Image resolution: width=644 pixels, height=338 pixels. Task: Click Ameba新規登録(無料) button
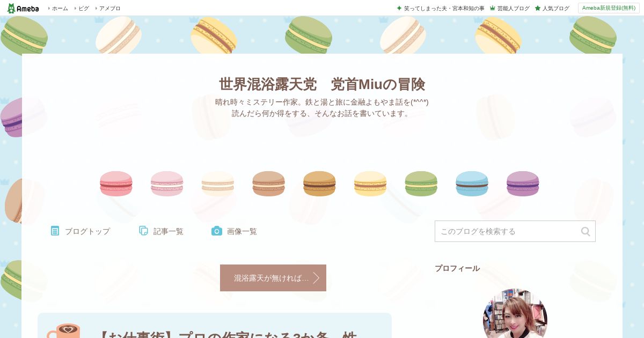[609, 8]
